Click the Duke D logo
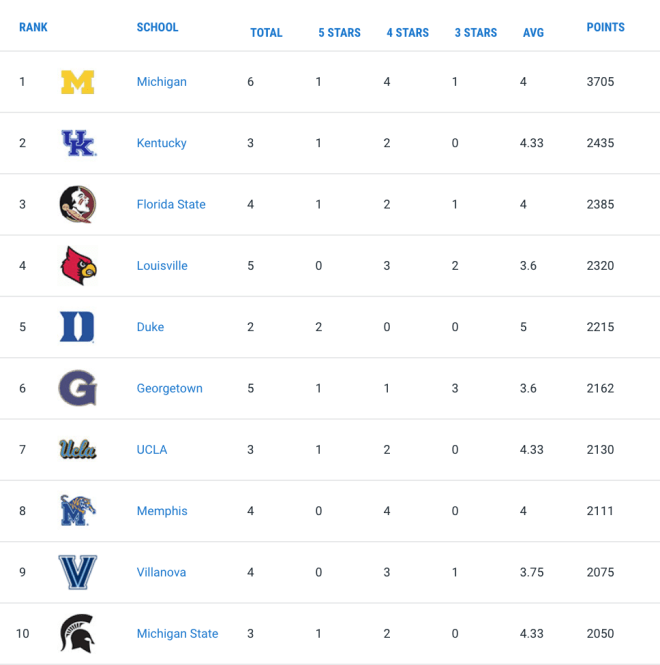Screen dimensions: 660x665 coord(77,327)
